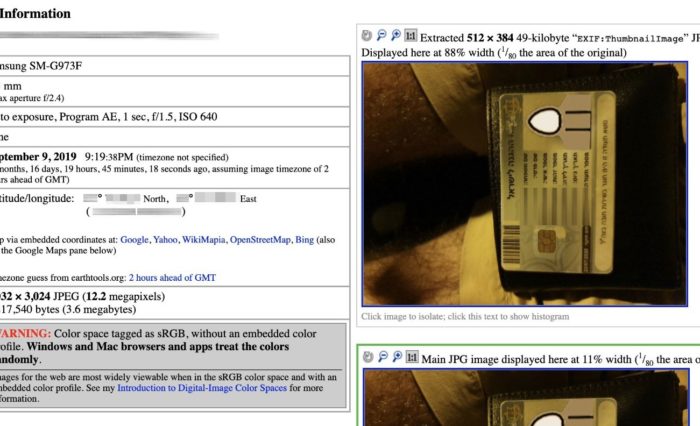Click the Samsung SM-G973F camera model cell
The width and height of the screenshot is (700, 426).
[x=175, y=66]
